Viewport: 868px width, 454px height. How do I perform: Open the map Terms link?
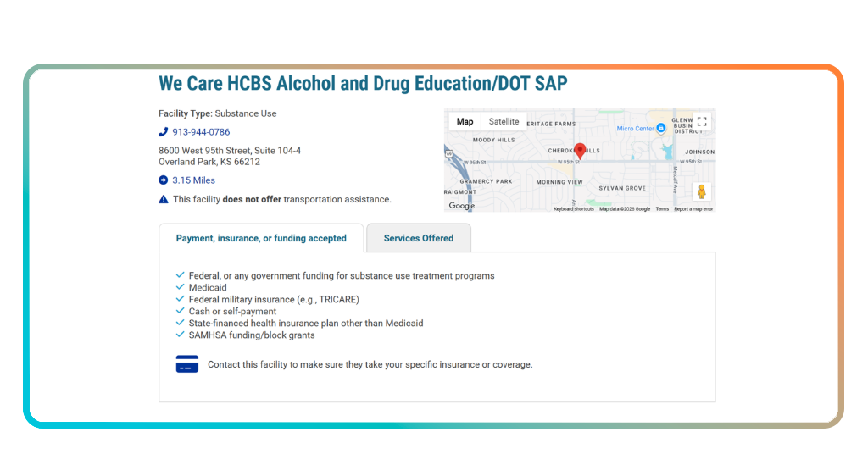(662, 209)
